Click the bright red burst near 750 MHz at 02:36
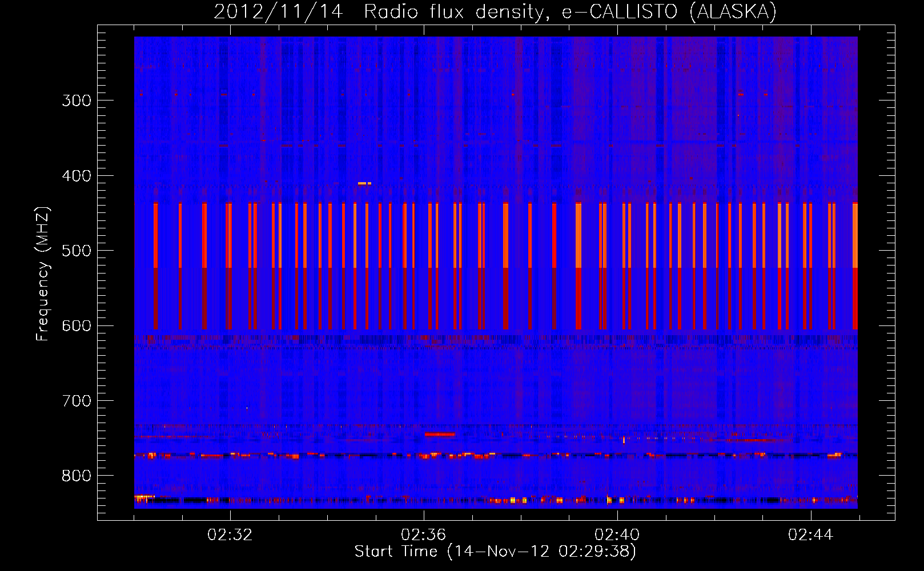This screenshot has height=571, width=924. 440,435
